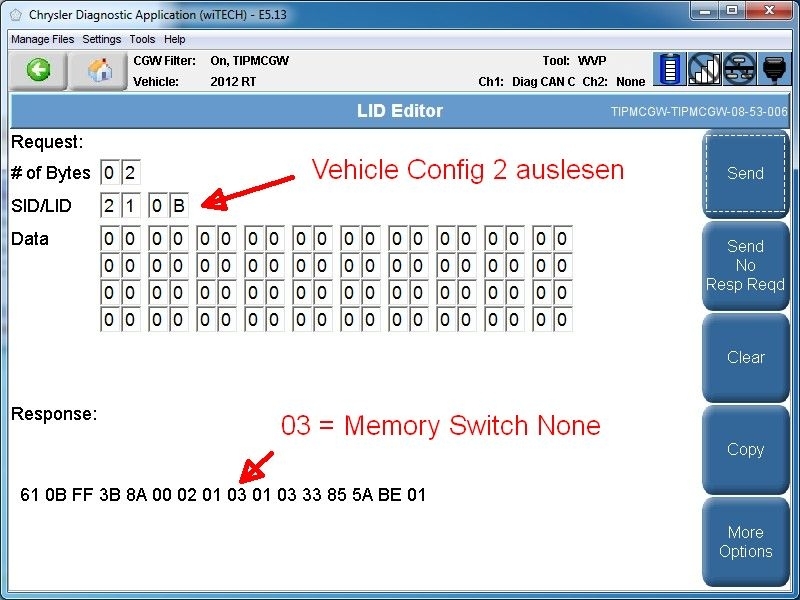Select the second '# of Bytes' digit box showing 2
The image size is (800, 600).
[130, 172]
